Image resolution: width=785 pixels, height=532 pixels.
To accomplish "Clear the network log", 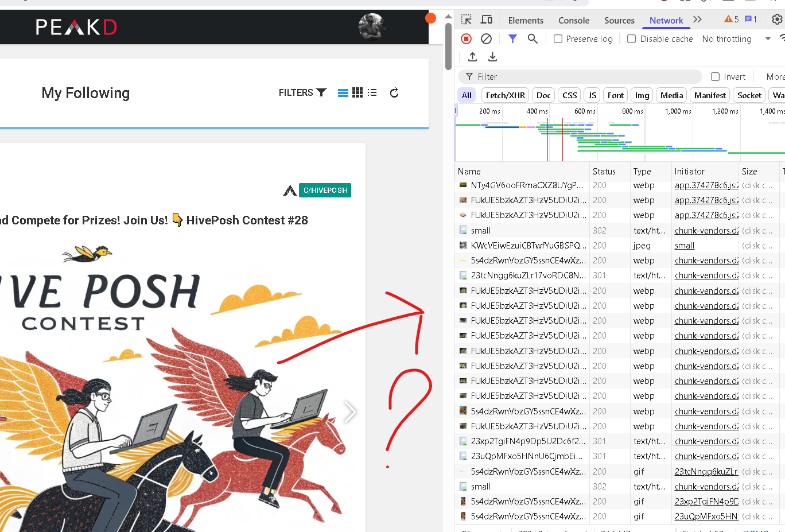I will click(x=486, y=38).
